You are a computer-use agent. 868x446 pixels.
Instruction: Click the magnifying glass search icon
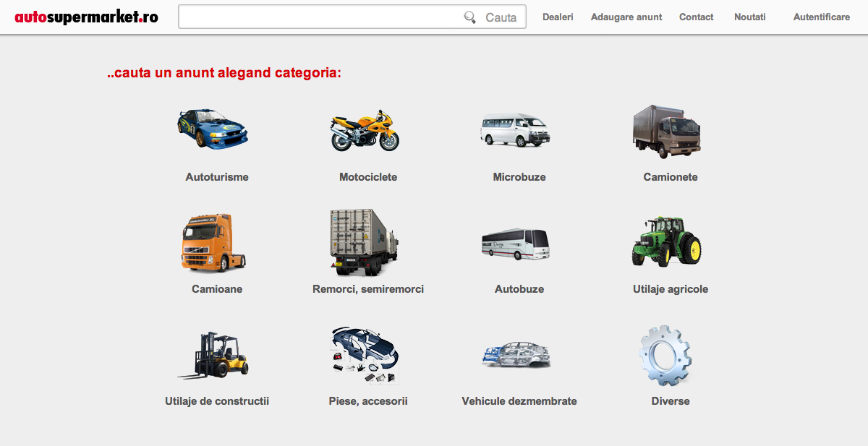(470, 17)
